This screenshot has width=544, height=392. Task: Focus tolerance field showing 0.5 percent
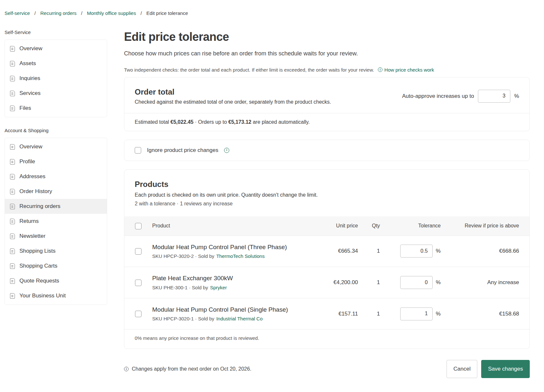[416, 251]
